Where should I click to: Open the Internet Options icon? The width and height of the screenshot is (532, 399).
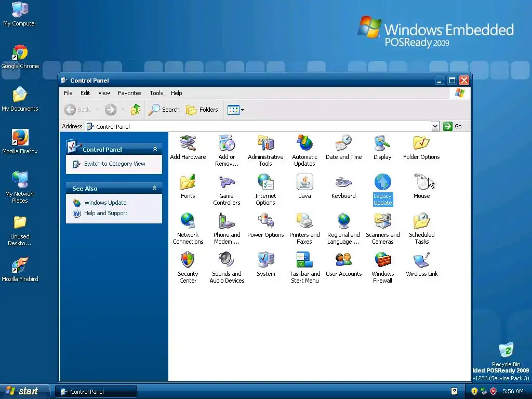click(x=265, y=190)
